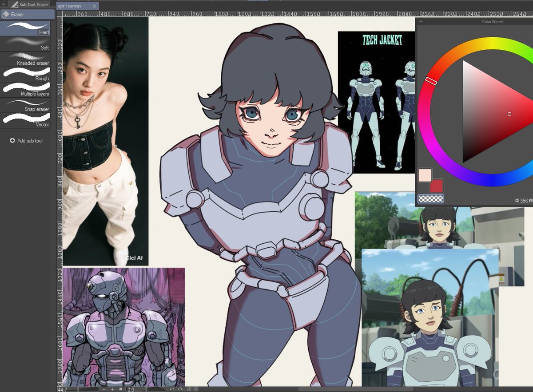The image size is (533, 392).
Task: Click the zoom out minus icon
Action: point(103,389)
